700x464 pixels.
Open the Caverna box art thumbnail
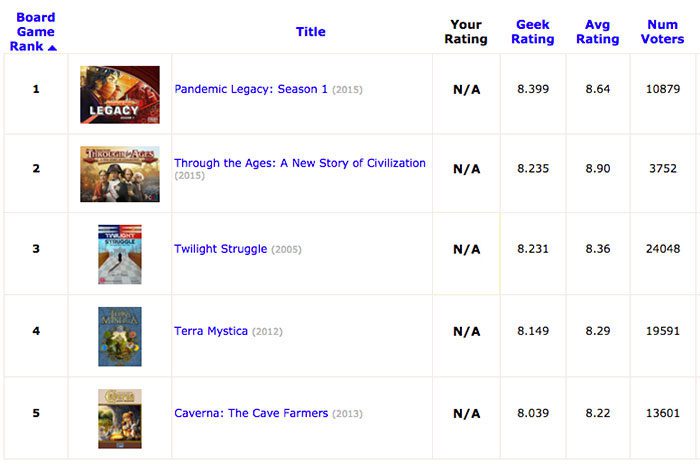pos(120,418)
